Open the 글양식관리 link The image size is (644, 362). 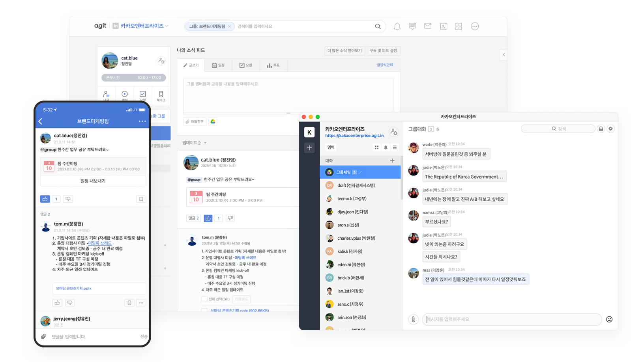[x=385, y=65]
